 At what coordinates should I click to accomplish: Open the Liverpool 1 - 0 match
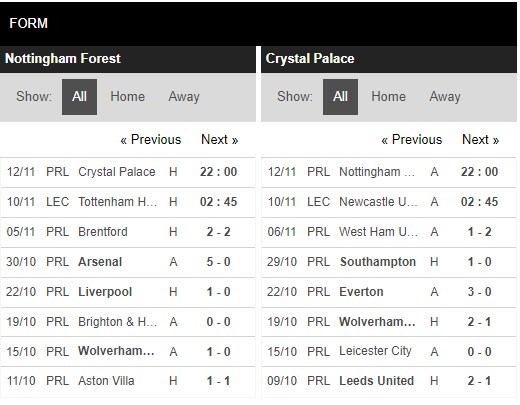click(128, 292)
